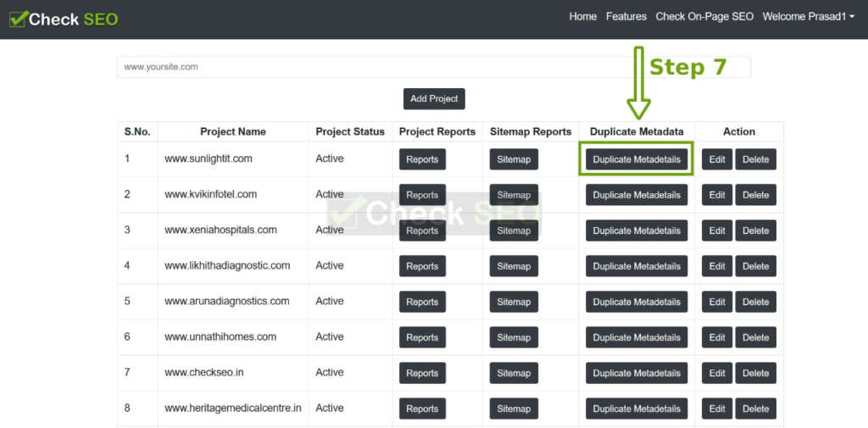The height and width of the screenshot is (428, 868).
Task: Open Sitemap for www.heritagemedicalcentre.in
Action: (x=513, y=409)
